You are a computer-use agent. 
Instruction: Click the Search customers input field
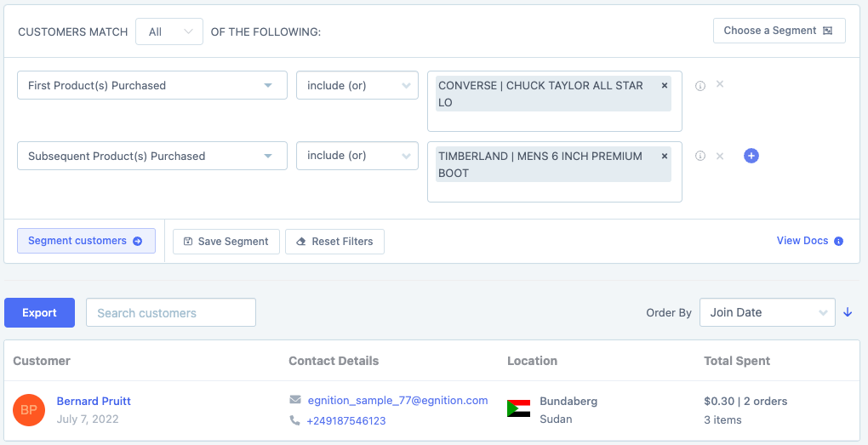point(171,313)
